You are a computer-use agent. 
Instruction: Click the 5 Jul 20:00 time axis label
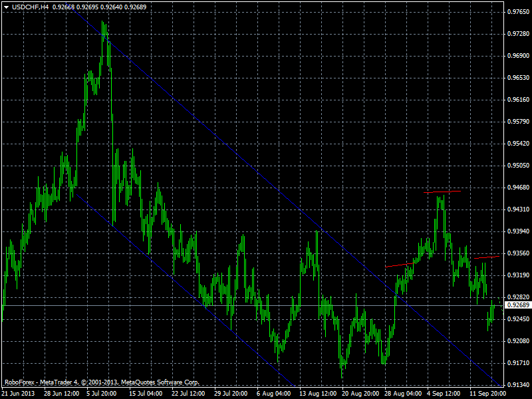click(x=102, y=394)
